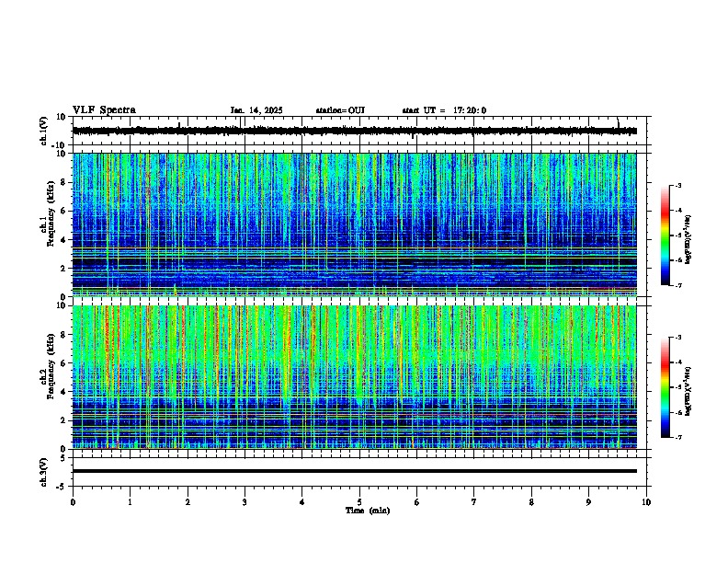Click time axis tick label 9

(588, 502)
